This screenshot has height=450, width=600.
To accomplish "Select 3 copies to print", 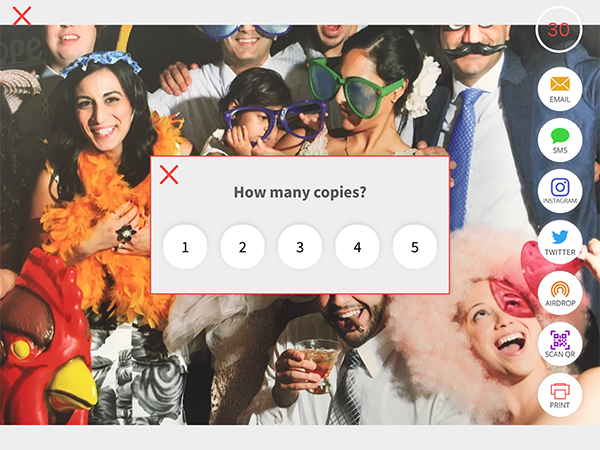I will tap(300, 247).
